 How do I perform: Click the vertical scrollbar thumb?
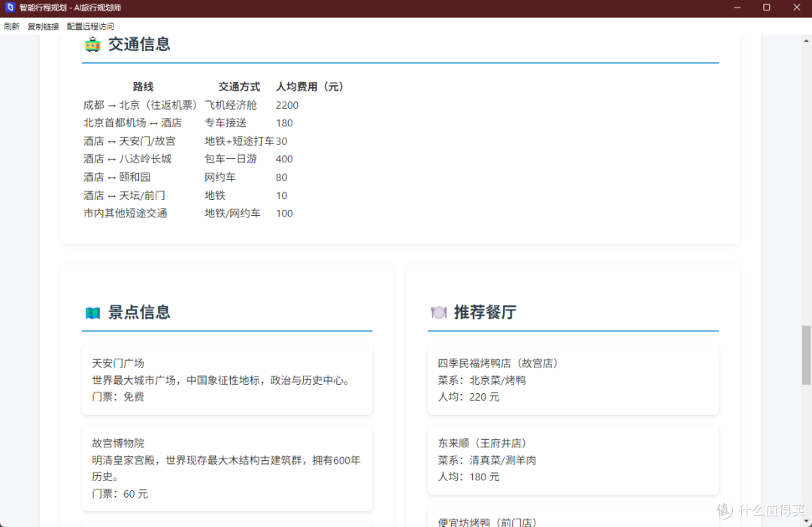pos(806,355)
